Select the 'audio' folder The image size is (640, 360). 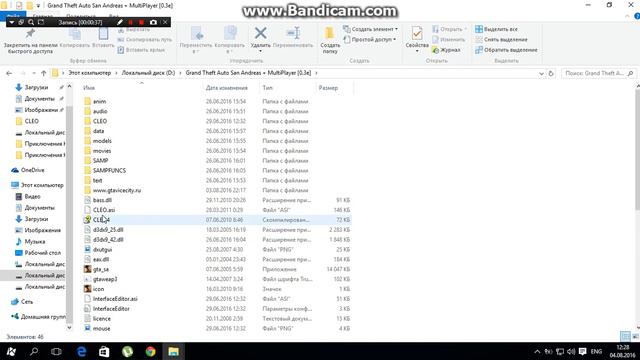pyautogui.click(x=100, y=111)
